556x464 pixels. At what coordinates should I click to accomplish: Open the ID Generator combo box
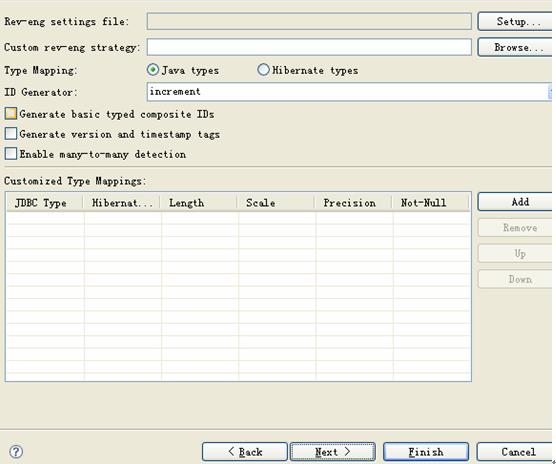(349, 92)
